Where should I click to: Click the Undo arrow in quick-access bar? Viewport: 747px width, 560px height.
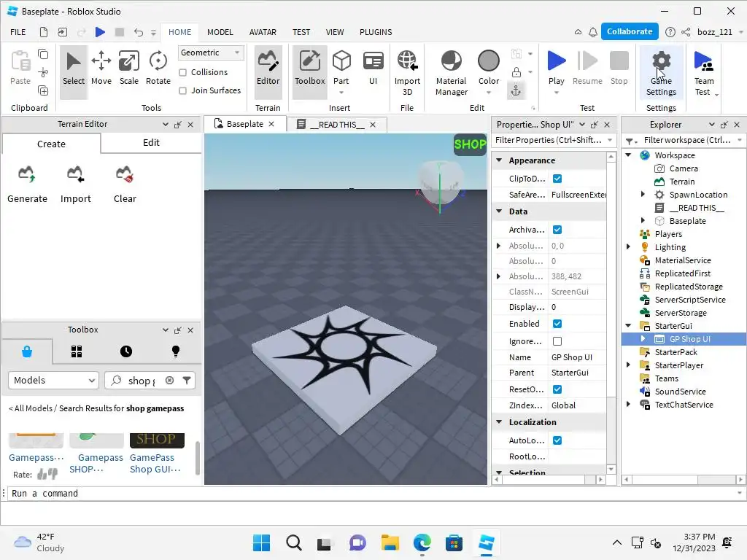point(138,32)
